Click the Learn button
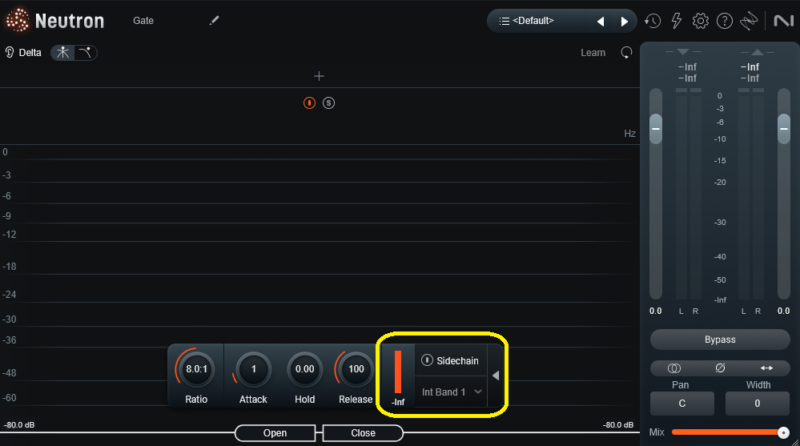Viewport: 800px width, 446px height. [593, 53]
